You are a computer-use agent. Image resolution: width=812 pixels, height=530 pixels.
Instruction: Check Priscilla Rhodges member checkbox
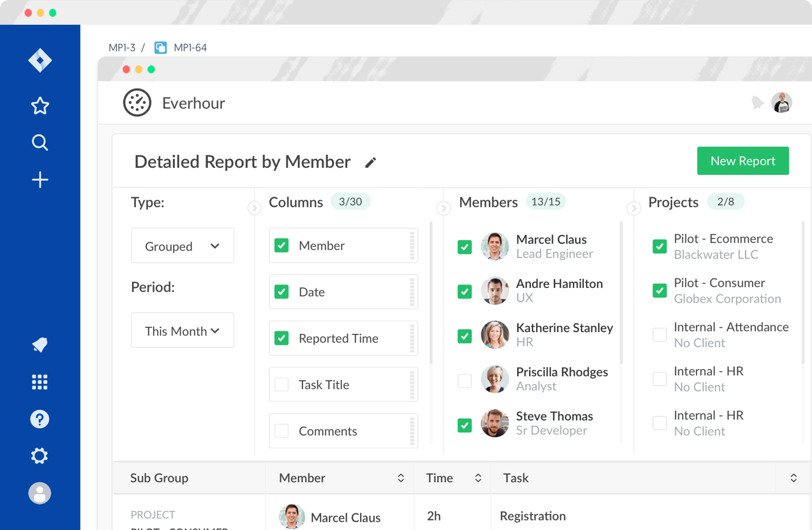(465, 381)
